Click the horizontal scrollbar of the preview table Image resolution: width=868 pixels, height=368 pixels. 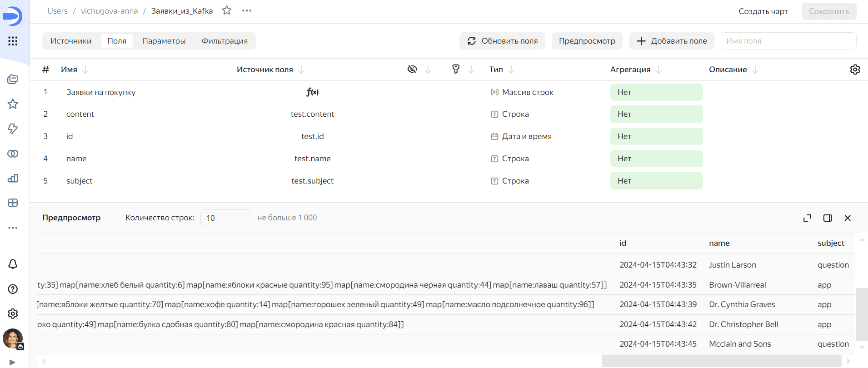click(x=722, y=361)
